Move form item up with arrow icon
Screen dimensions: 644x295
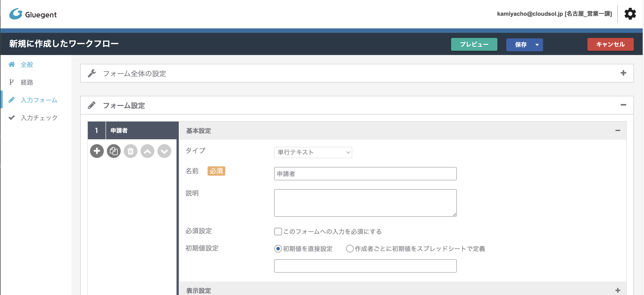click(x=147, y=151)
